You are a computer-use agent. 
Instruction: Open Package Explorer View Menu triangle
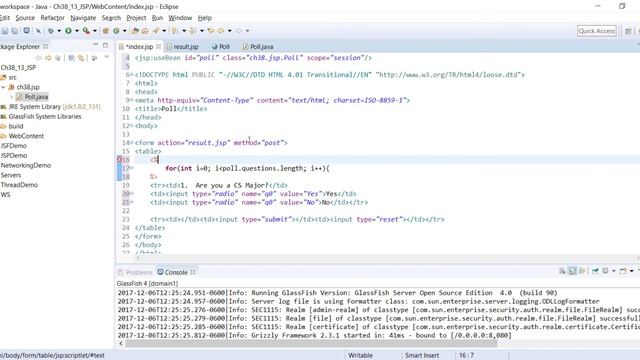(x=107, y=57)
